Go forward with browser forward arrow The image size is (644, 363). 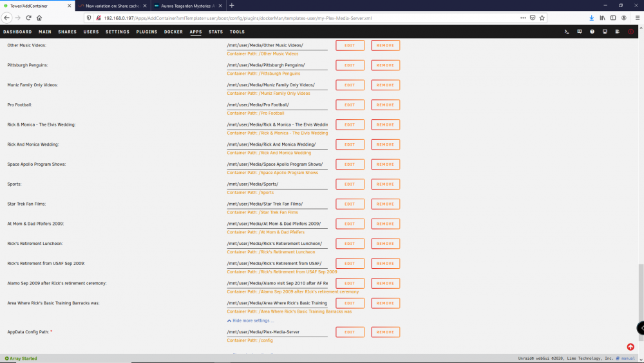click(x=17, y=17)
